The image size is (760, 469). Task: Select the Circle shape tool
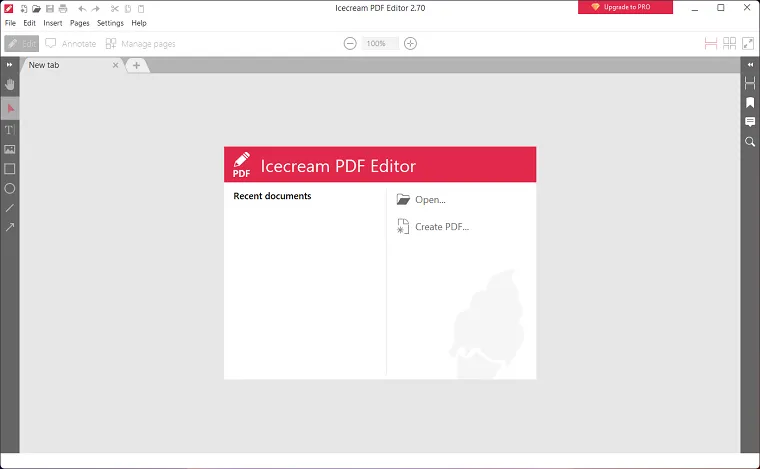(10, 188)
